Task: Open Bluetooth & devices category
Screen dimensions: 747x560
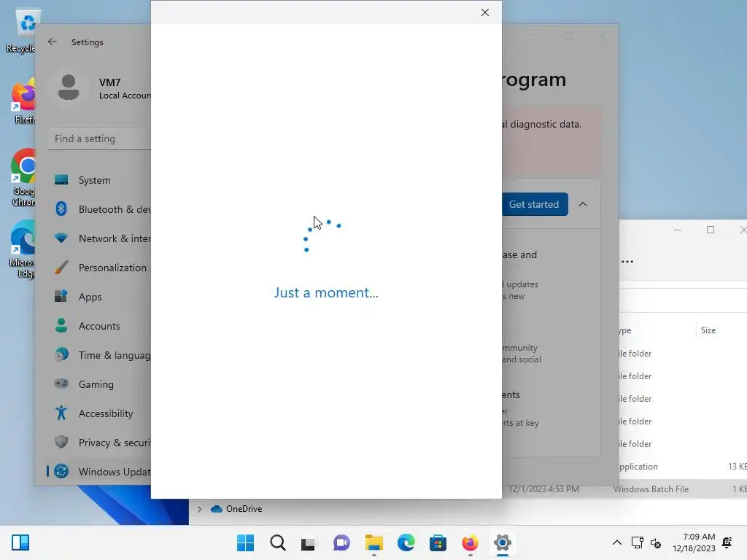Action: [98, 209]
